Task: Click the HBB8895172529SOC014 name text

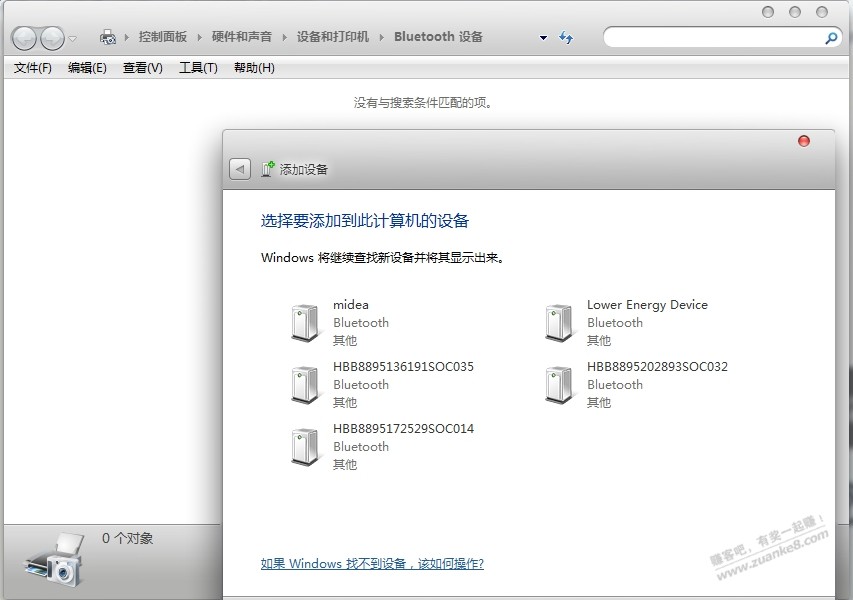Action: pos(403,429)
